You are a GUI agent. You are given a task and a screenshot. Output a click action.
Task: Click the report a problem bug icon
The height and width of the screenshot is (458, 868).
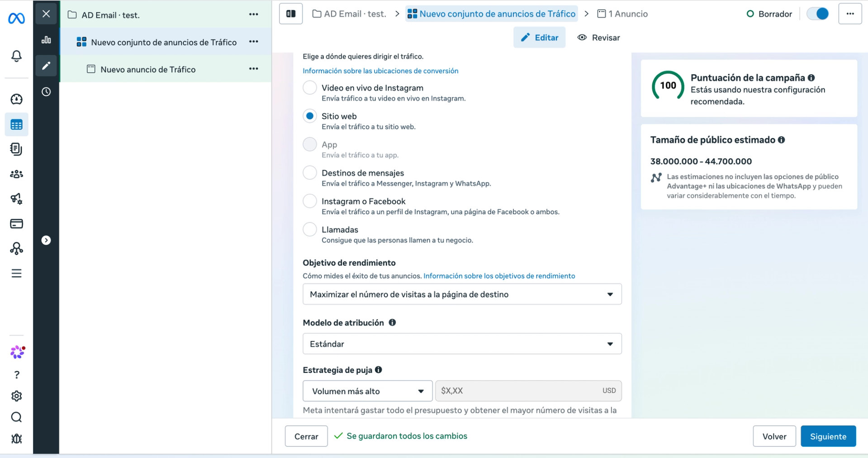pos(16,439)
